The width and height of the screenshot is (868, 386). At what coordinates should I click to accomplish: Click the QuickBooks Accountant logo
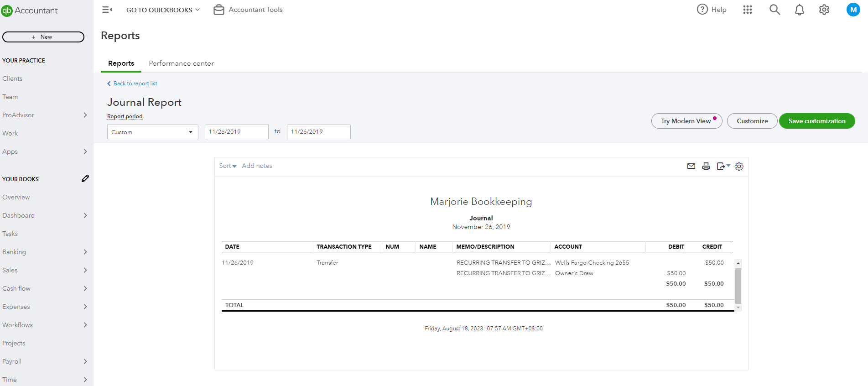[30, 10]
